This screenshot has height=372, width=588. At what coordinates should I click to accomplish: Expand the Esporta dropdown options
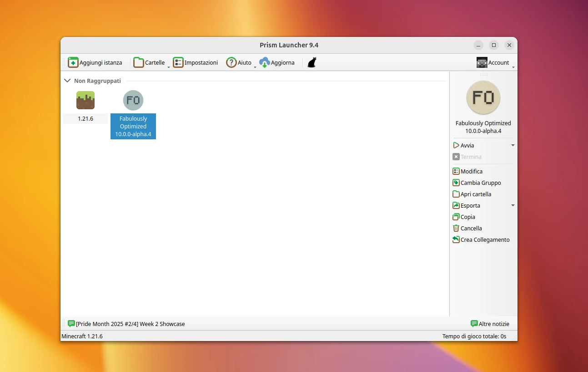[x=513, y=205]
